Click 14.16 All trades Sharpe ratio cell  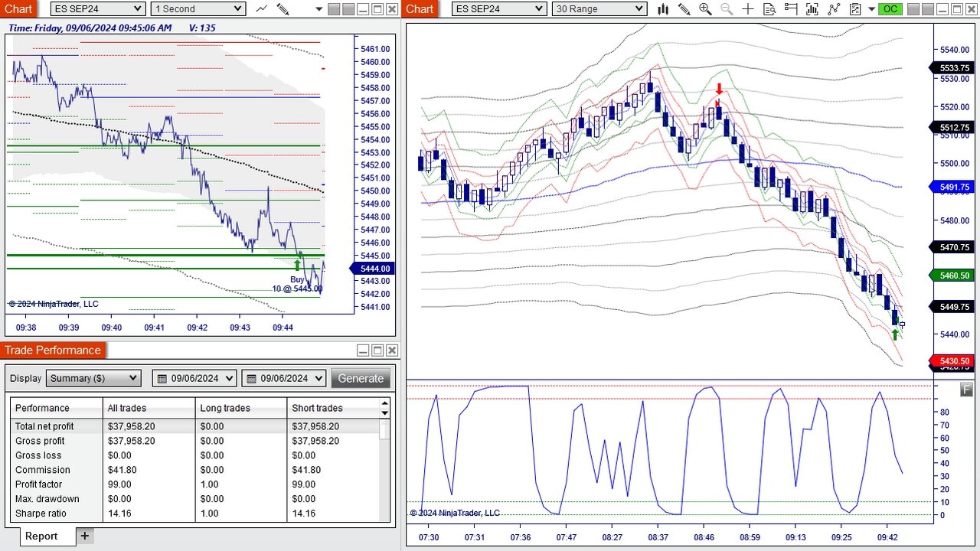coord(121,514)
